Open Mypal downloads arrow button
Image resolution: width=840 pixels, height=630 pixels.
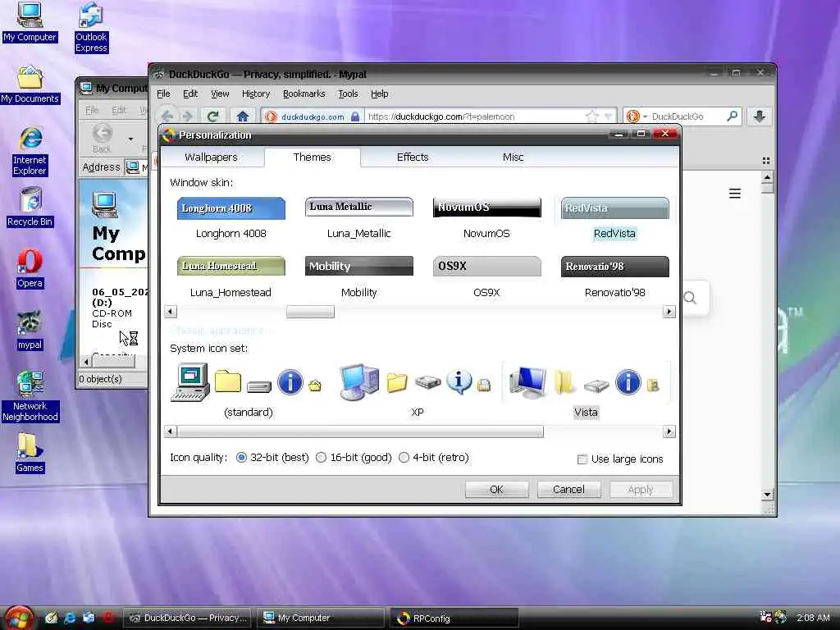[759, 116]
